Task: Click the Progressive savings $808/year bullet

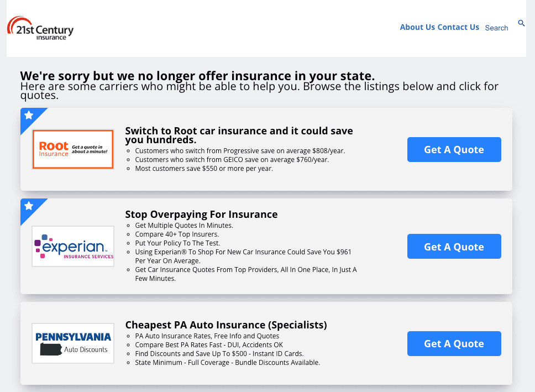Action: [240, 151]
